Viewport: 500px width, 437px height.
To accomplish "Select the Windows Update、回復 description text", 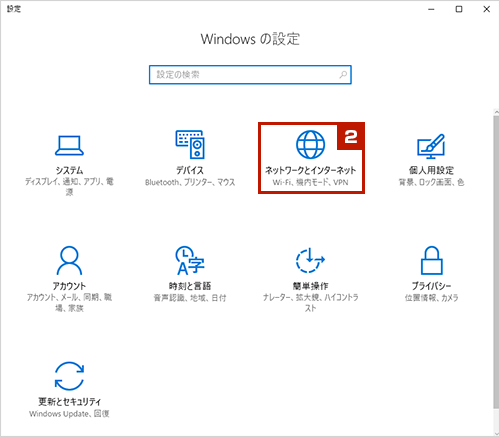I will pos(69,414).
